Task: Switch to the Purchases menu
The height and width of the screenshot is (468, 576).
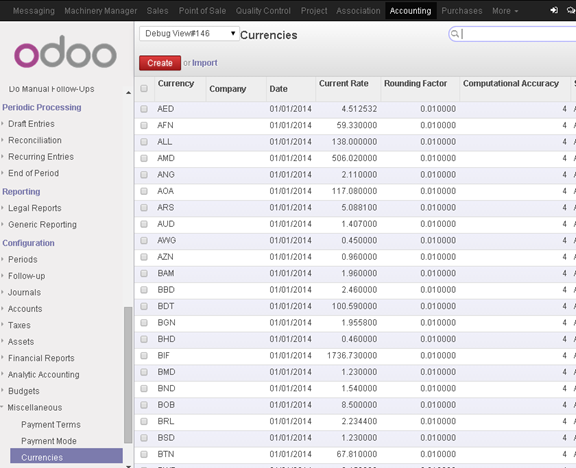Action: click(462, 11)
